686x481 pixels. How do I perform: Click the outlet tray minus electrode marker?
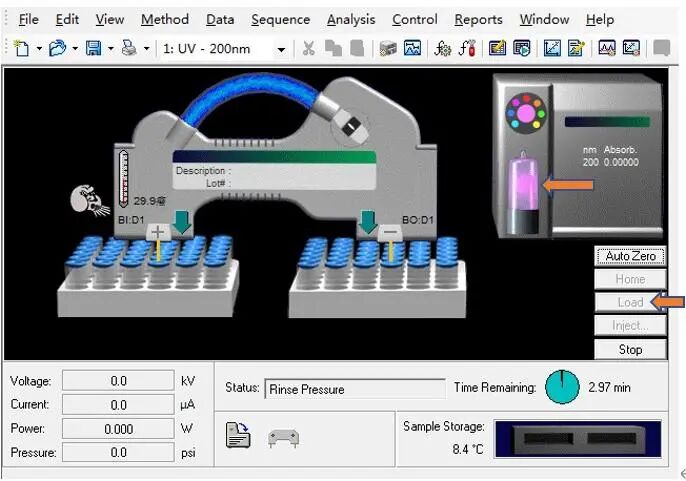click(392, 232)
